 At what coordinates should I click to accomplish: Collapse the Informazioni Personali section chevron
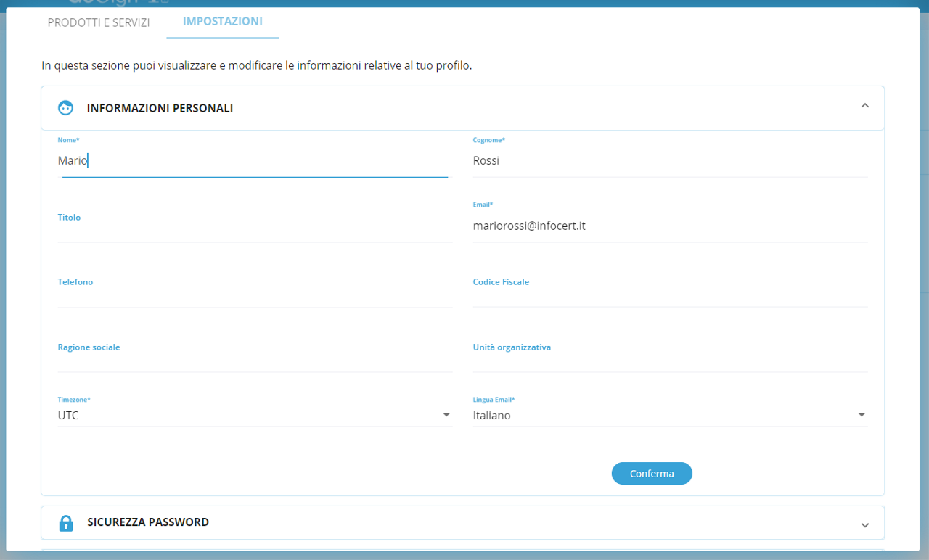864,106
